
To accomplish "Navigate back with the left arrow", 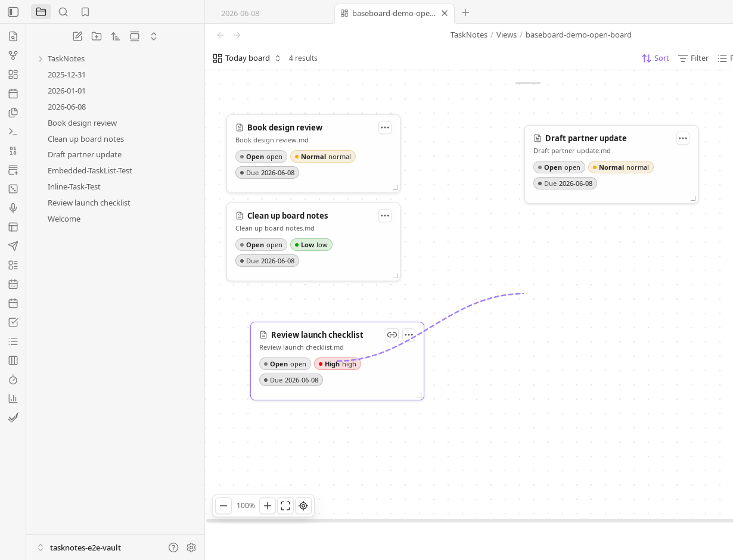I will 220,35.
